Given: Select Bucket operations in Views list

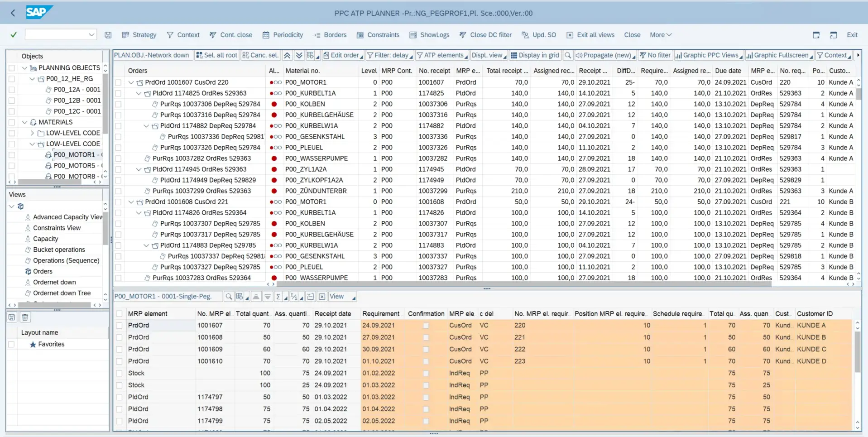Looking at the screenshot, I should (x=59, y=250).
